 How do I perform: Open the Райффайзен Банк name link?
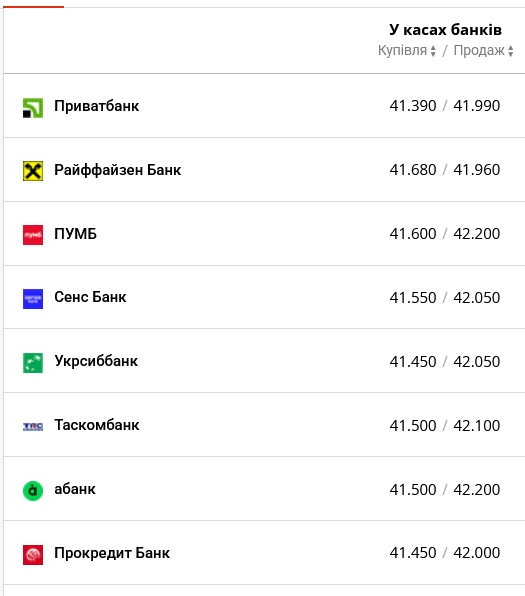[117, 170]
